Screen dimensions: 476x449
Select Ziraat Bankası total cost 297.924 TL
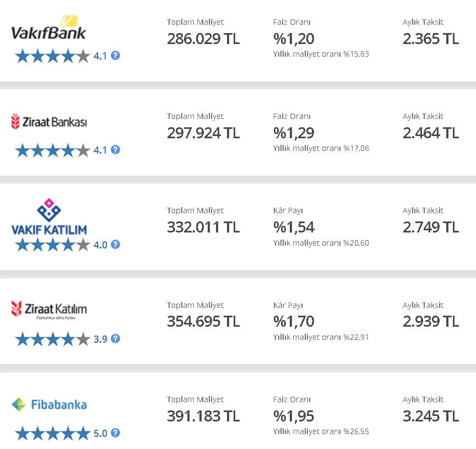click(203, 133)
